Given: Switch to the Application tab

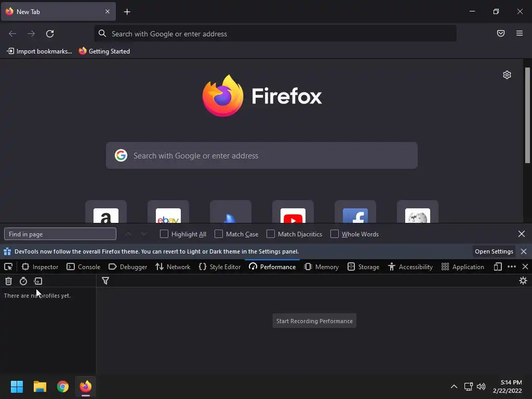Looking at the screenshot, I should click(x=462, y=267).
